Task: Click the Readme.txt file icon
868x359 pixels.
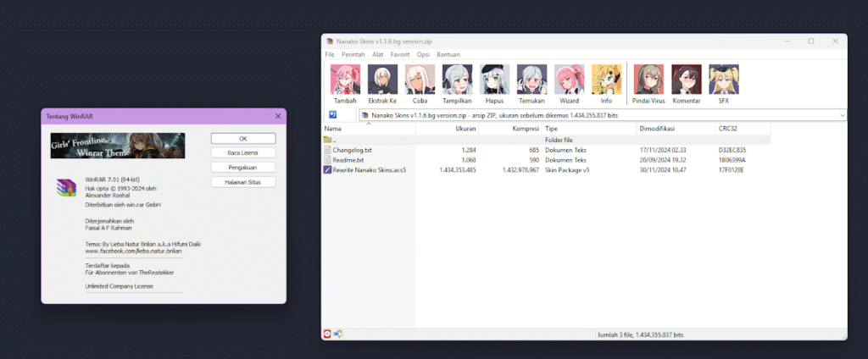Action: (x=327, y=160)
